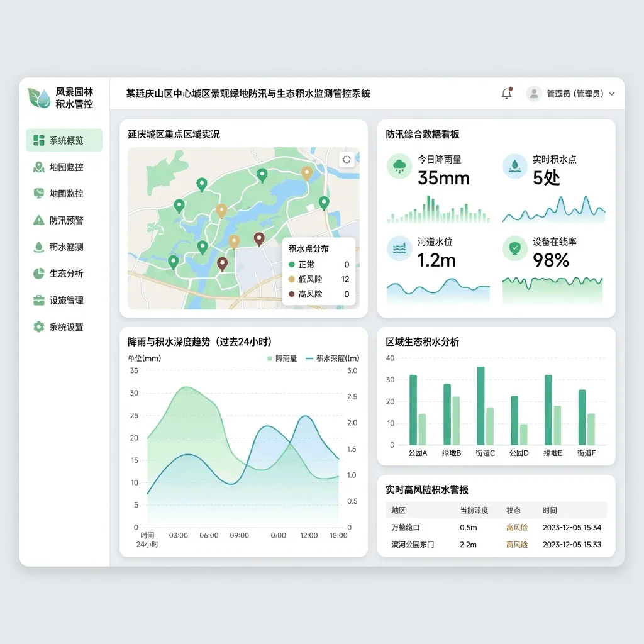
Task: Click the shield check icon for 设备在线率
Action: 514,248
